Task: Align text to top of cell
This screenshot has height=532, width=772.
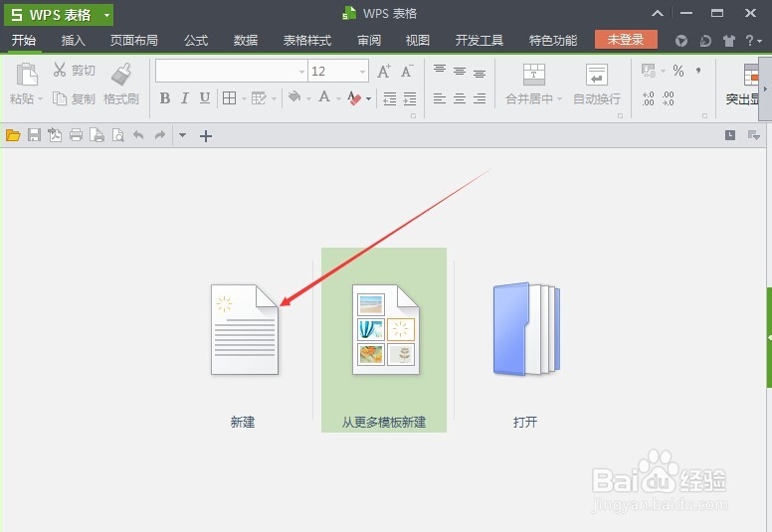Action: 440,70
